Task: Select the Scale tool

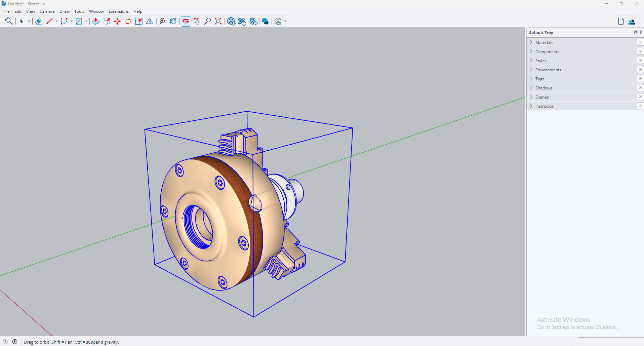Action: click(x=139, y=21)
